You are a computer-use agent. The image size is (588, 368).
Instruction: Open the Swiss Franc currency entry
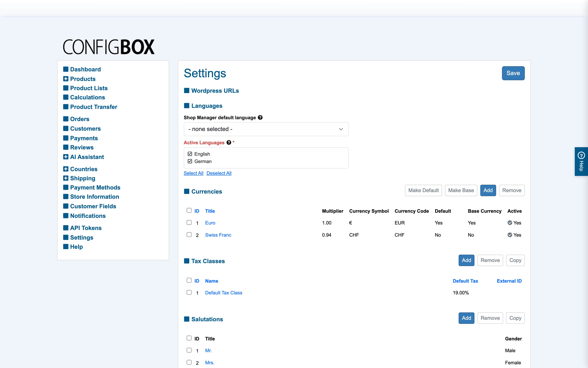[x=218, y=235]
